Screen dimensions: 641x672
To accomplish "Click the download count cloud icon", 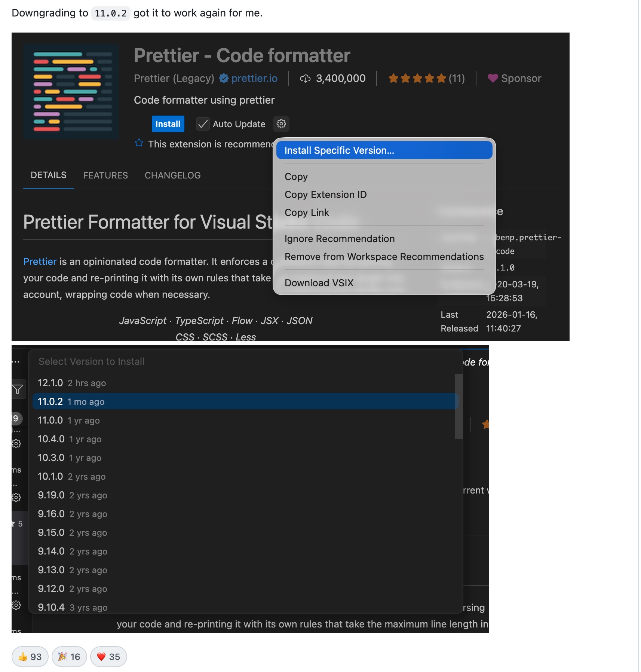I will click(x=306, y=79).
